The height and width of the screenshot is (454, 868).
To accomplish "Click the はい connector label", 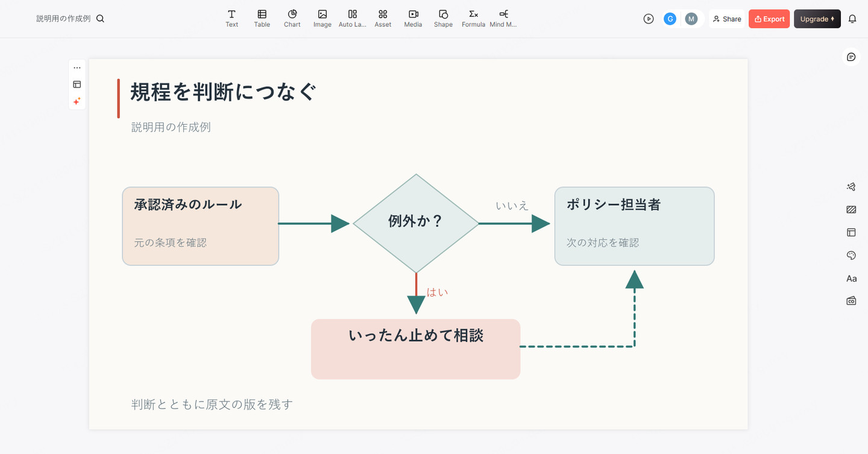I will (438, 292).
